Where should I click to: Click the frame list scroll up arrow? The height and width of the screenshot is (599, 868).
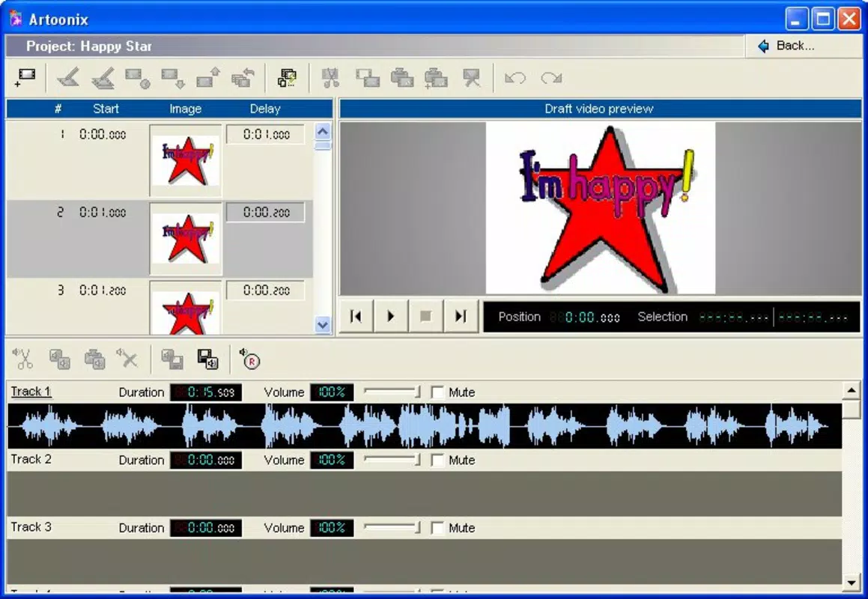[x=323, y=132]
